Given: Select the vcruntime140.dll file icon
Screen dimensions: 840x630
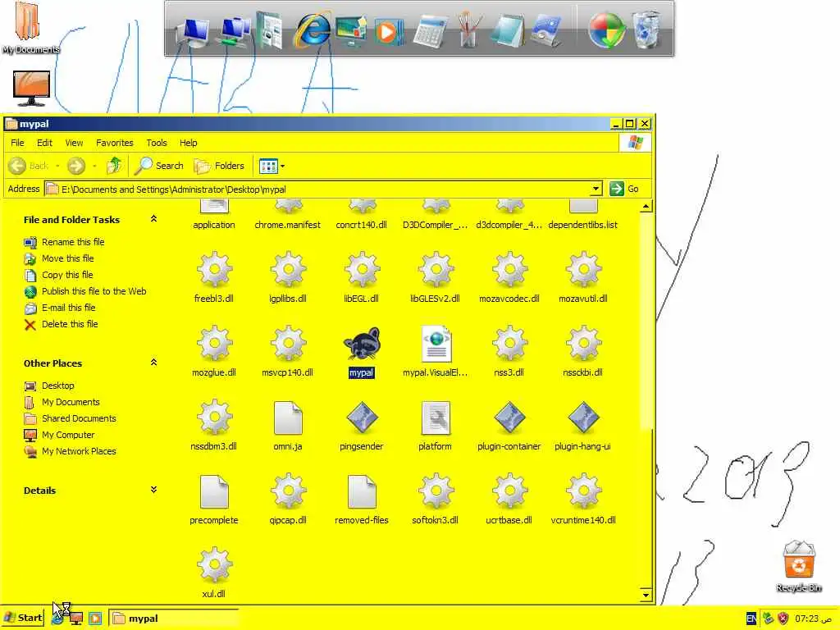Looking at the screenshot, I should [583, 491].
